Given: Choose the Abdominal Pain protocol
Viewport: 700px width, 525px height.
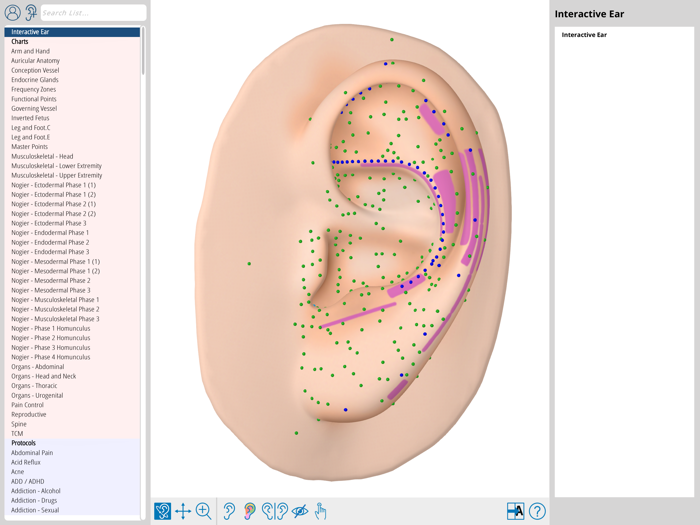Looking at the screenshot, I should pyautogui.click(x=32, y=453).
